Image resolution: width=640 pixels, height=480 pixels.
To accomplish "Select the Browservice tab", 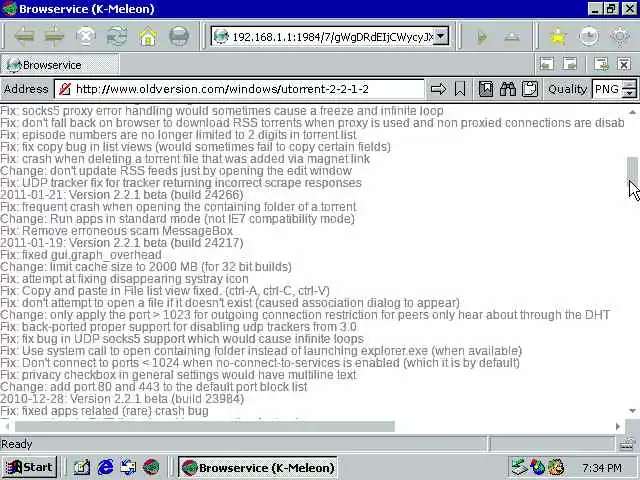I will pyautogui.click(x=60, y=65).
